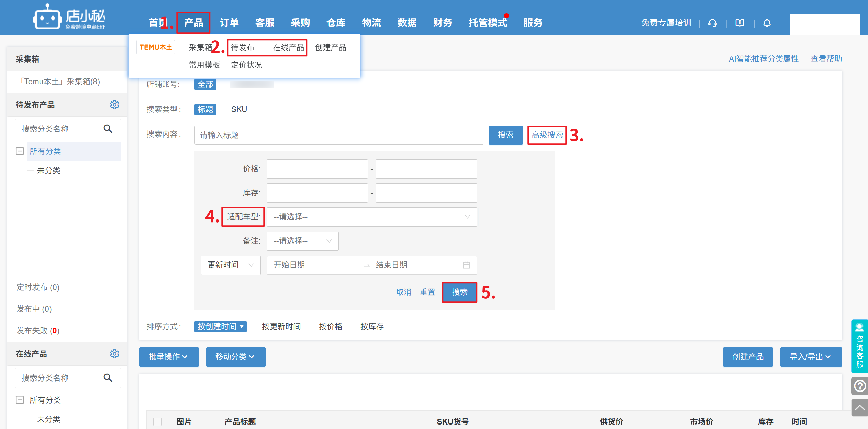Screen dimensions: 868x429
Task: Collapse the top 所有分类 tree node
Action: pyautogui.click(x=20, y=151)
